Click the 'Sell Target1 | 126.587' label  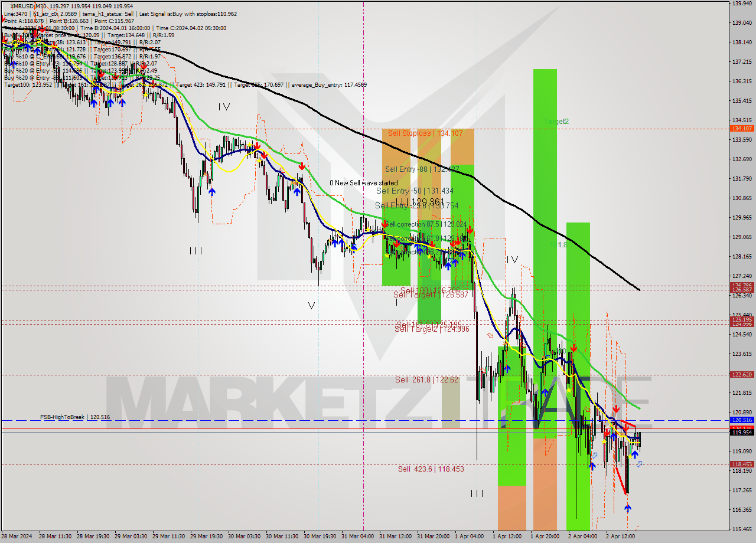tap(431, 295)
